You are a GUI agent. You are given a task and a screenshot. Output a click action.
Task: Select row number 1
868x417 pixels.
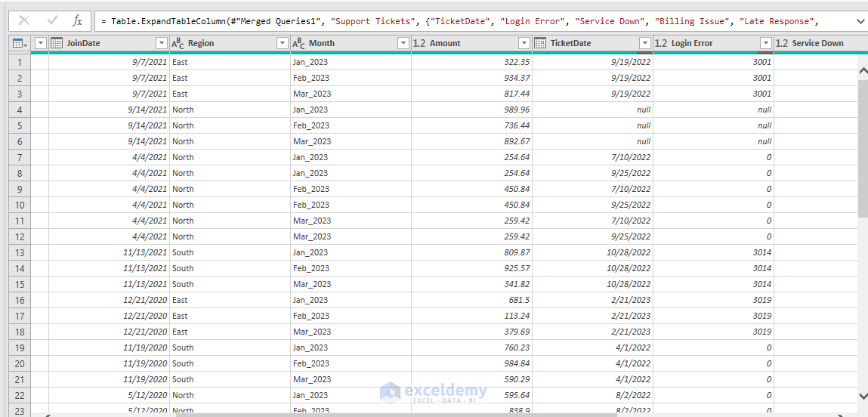[x=20, y=62]
